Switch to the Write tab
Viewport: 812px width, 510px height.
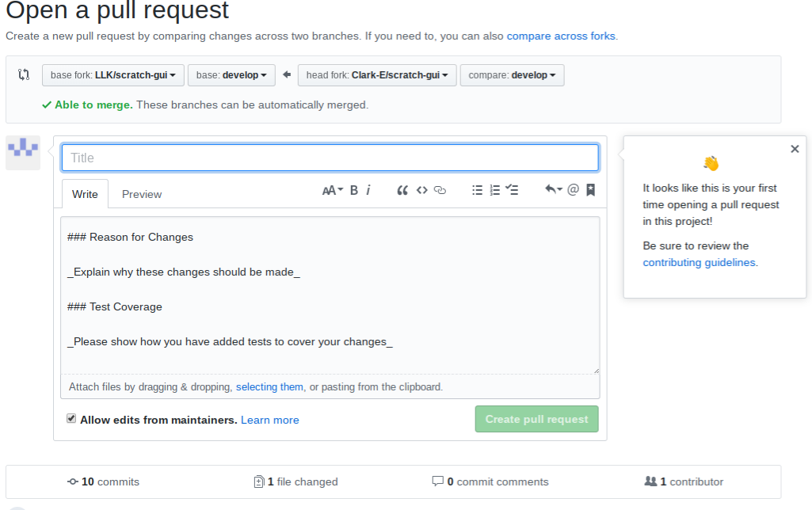[85, 194]
